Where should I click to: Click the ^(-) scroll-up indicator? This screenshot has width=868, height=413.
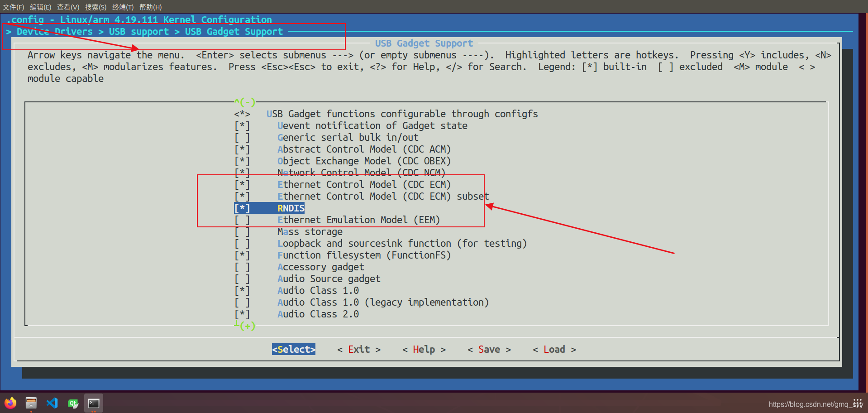coord(245,102)
